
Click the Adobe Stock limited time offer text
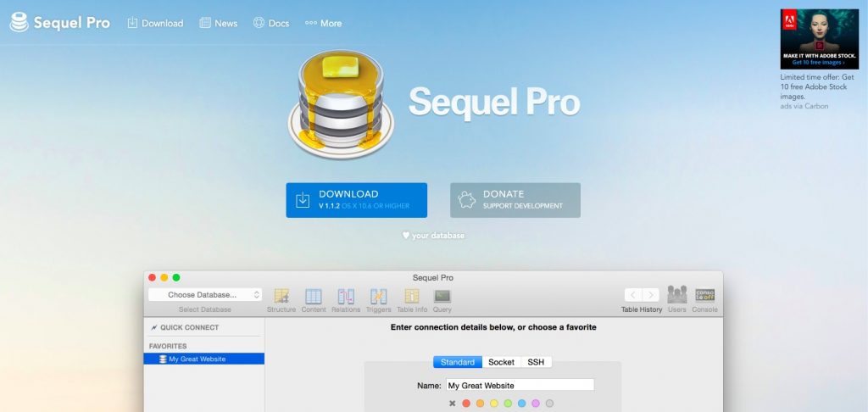[x=817, y=87]
